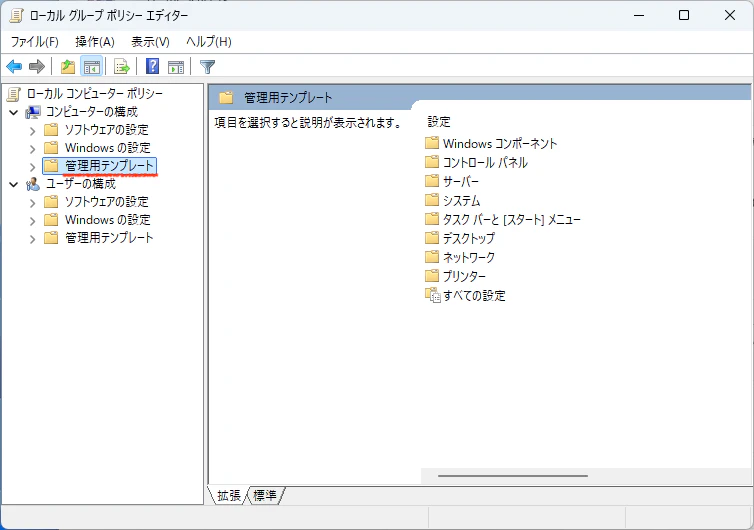Click the プリンター folder icon in list
This screenshot has height=530, width=754.
(x=432, y=276)
